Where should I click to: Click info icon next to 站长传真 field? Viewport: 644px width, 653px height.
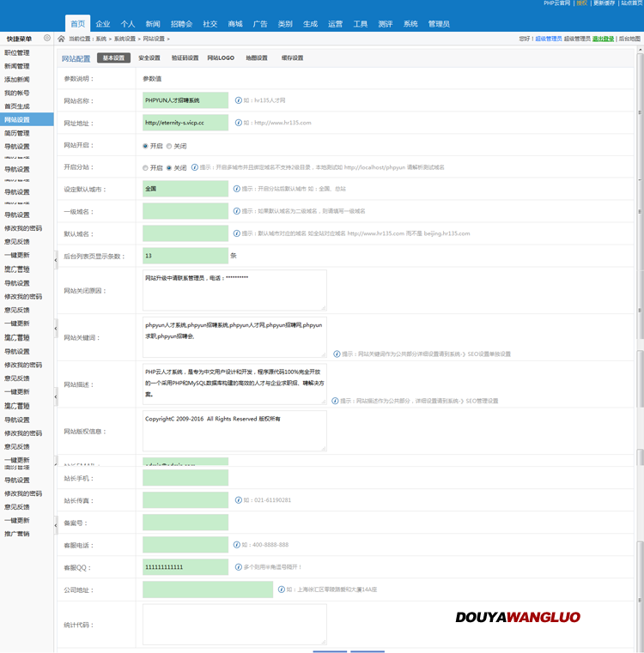click(x=239, y=500)
